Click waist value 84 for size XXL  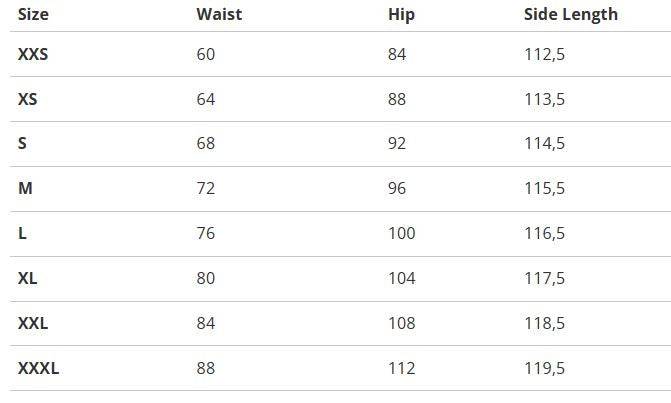point(206,323)
